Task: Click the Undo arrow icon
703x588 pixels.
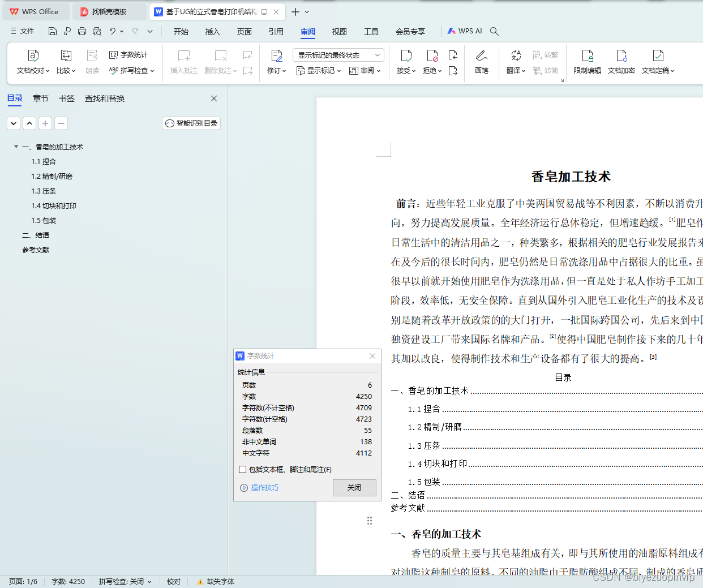Action: point(113,31)
